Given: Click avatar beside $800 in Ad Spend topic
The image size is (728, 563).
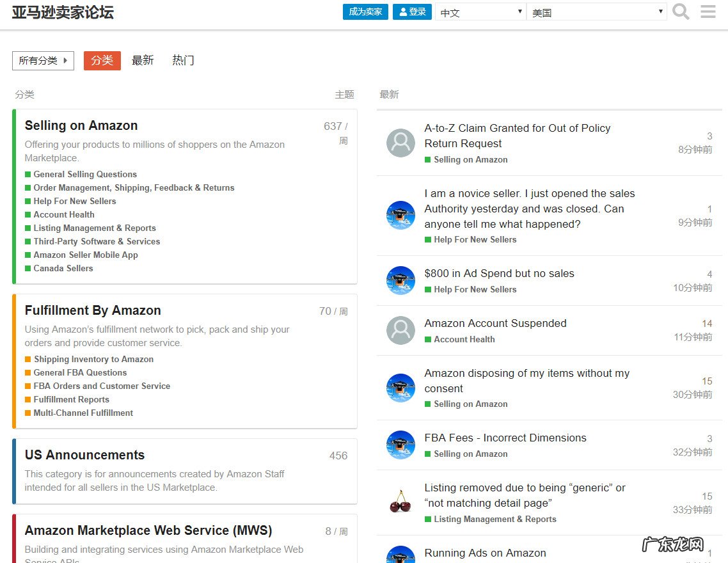Looking at the screenshot, I should click(x=400, y=280).
